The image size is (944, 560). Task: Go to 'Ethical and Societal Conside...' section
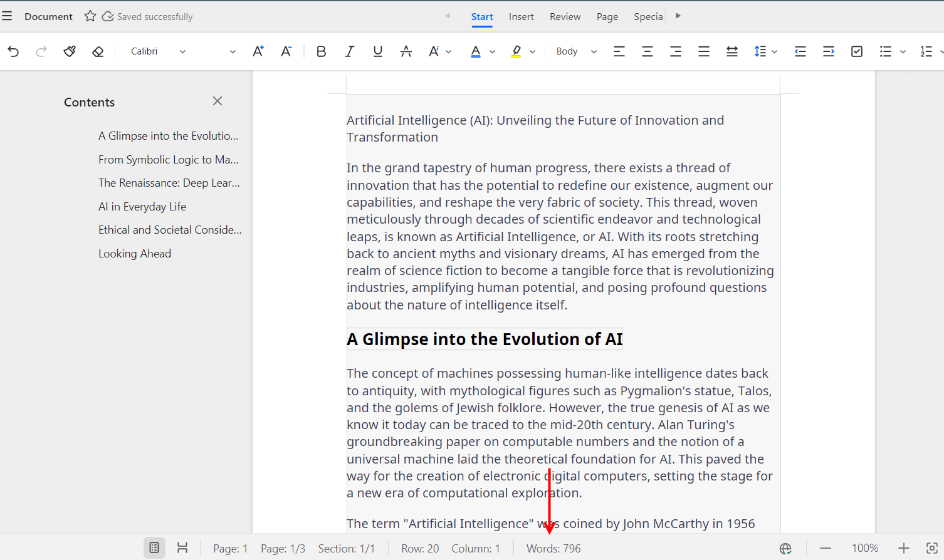pyautogui.click(x=170, y=230)
